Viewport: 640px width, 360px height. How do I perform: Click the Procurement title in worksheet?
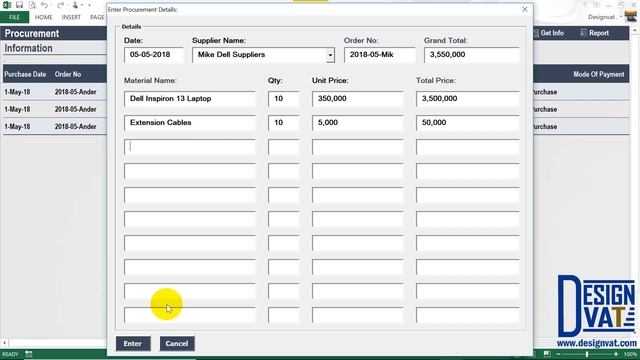pos(32,33)
